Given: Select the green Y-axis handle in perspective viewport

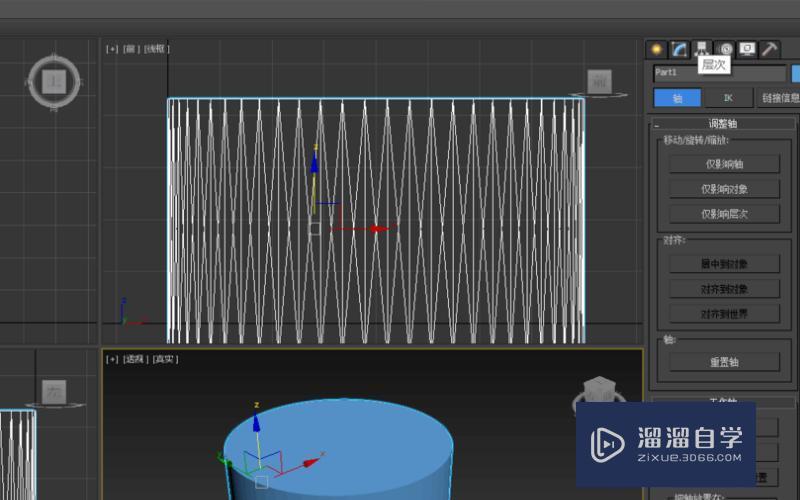Looking at the screenshot, I should tap(224, 459).
